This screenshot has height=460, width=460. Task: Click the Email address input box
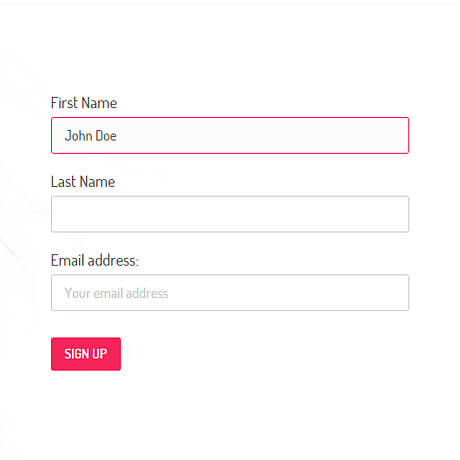[230, 293]
